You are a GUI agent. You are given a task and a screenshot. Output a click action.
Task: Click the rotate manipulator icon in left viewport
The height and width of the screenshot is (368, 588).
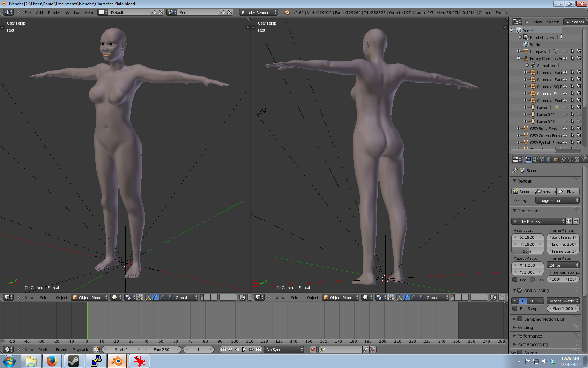tap(162, 297)
